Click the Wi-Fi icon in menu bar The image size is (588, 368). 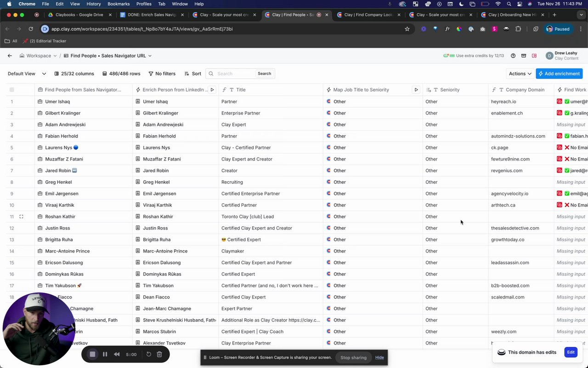[498, 4]
